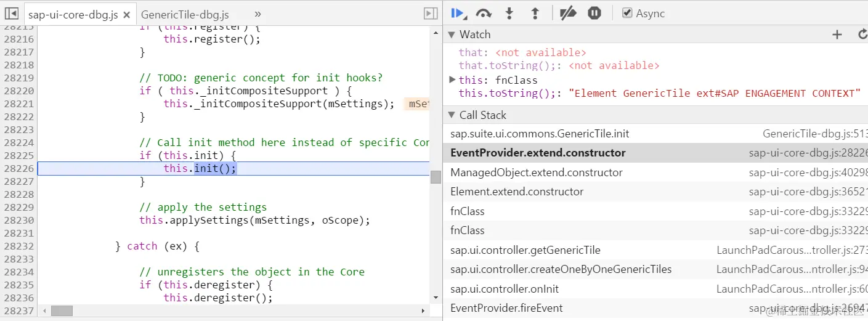
Task: Select Element.extend.constructor call frame
Action: 655,192
